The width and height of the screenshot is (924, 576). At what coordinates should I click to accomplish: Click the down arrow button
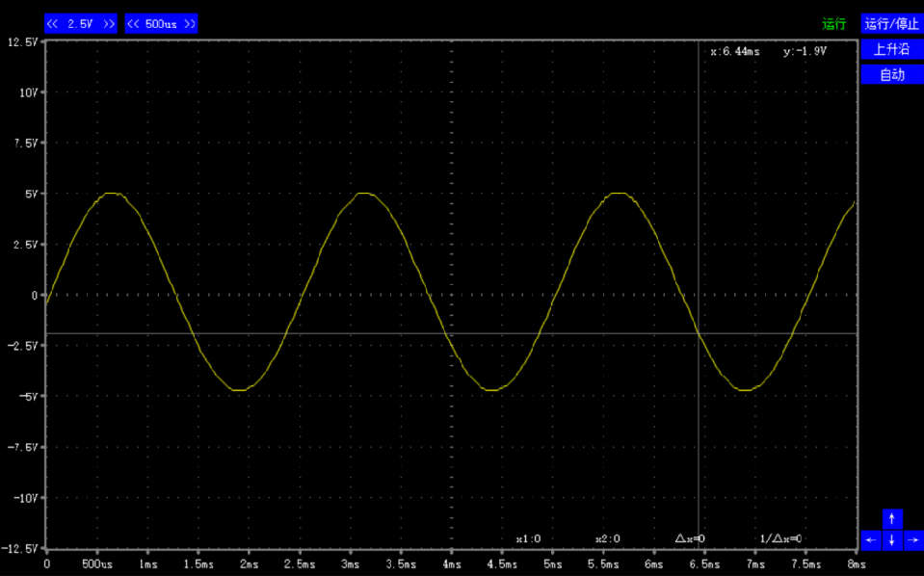click(x=892, y=540)
